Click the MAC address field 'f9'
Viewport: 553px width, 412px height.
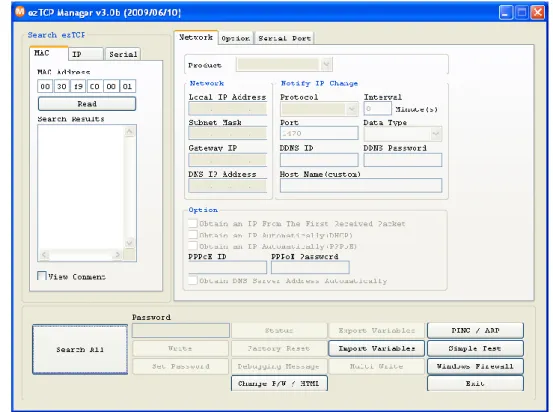click(78, 86)
